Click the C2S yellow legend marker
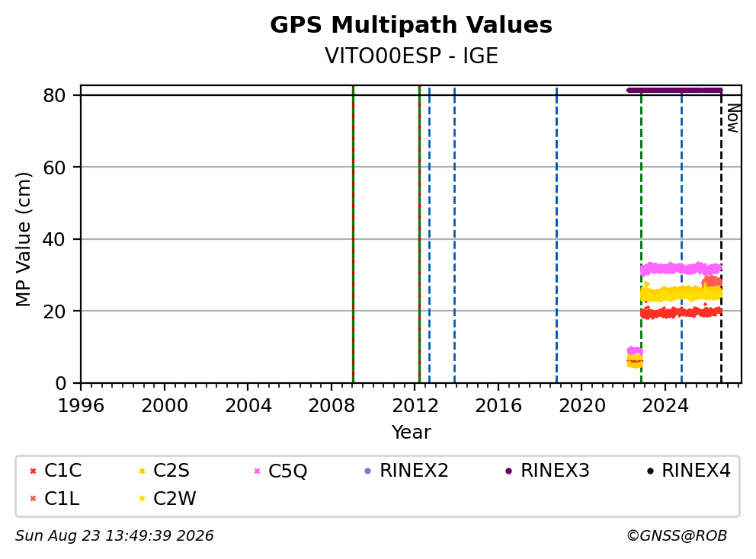 click(x=142, y=471)
